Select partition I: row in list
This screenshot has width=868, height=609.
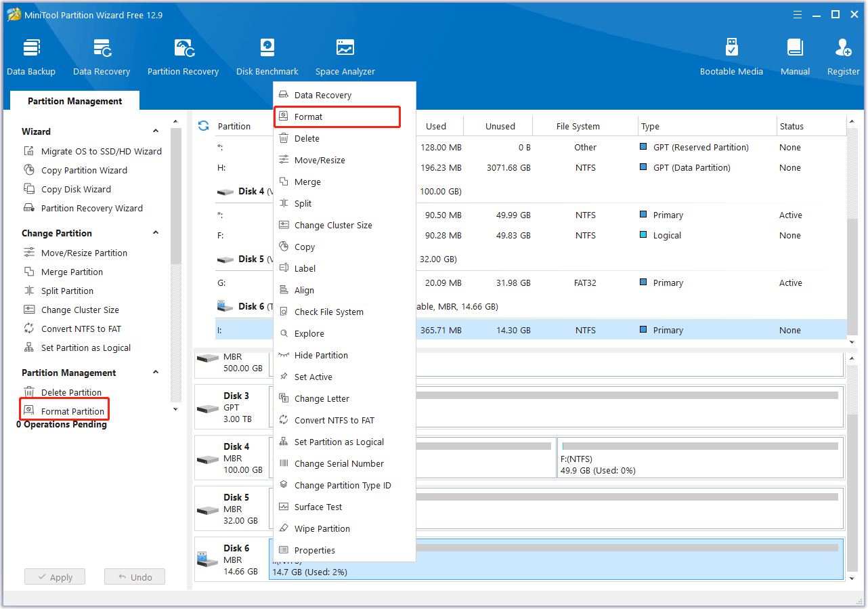click(531, 330)
